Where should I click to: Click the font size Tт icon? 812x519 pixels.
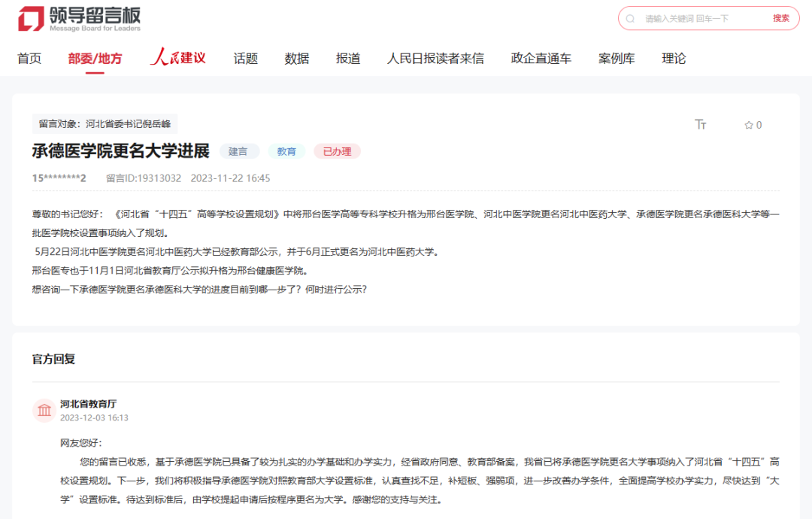coord(701,125)
